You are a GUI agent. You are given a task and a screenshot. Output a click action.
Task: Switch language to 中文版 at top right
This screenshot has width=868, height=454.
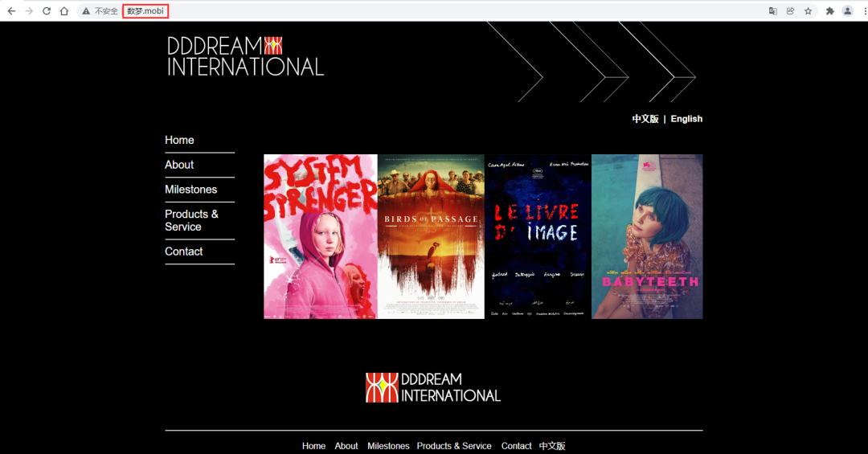(x=645, y=119)
